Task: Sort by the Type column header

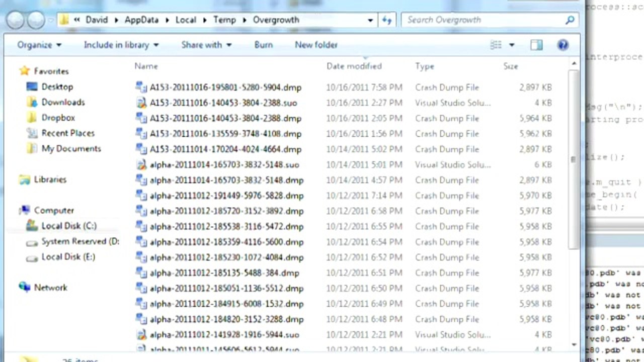Action: [x=425, y=66]
